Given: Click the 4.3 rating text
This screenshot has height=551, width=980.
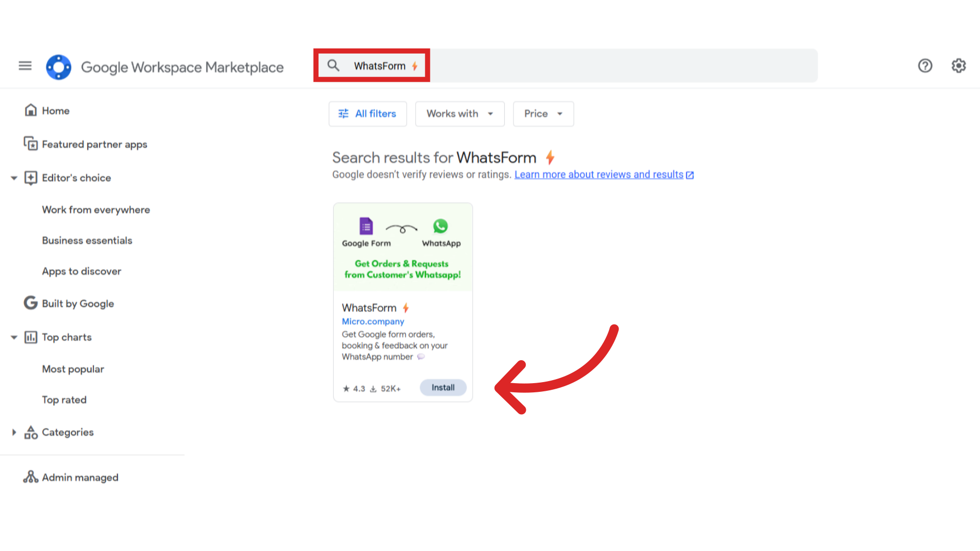Looking at the screenshot, I should 359,389.
